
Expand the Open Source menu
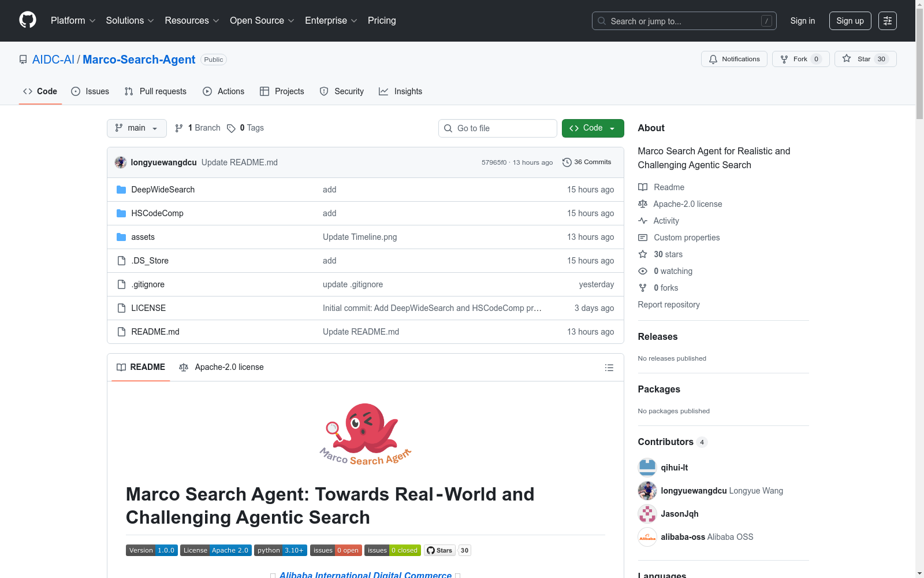click(262, 21)
